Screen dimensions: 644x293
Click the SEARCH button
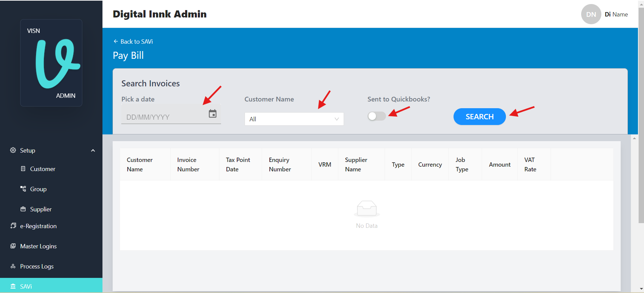479,117
